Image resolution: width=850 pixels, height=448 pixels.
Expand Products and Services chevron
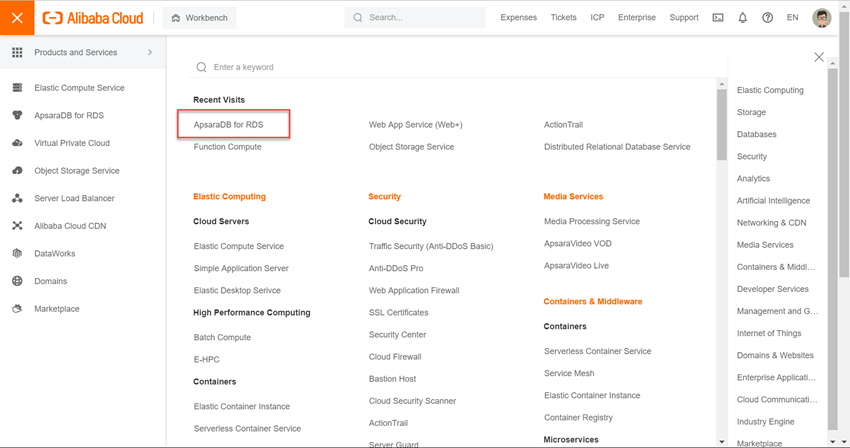click(150, 52)
